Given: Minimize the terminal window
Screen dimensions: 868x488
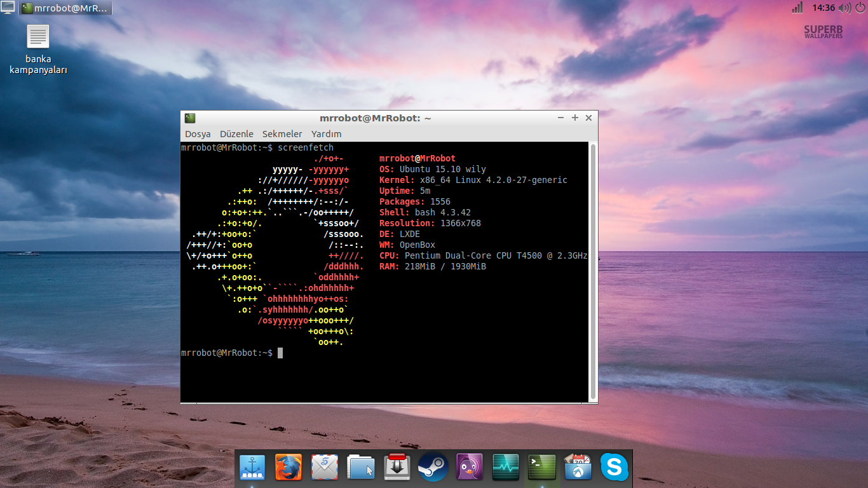Looking at the screenshot, I should pos(561,118).
